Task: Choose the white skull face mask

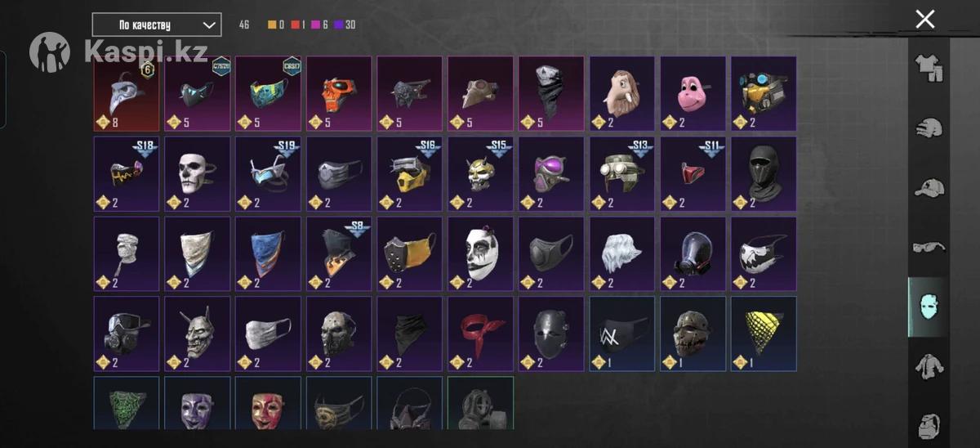Action: (x=197, y=173)
